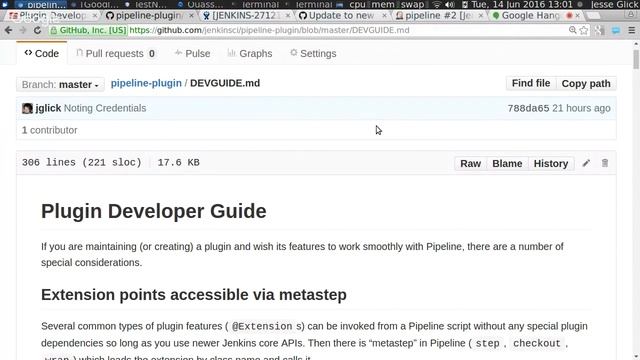Viewport: 640px width, 360px height.
Task: Click the extension icon right of the star
Action: (x=599, y=30)
